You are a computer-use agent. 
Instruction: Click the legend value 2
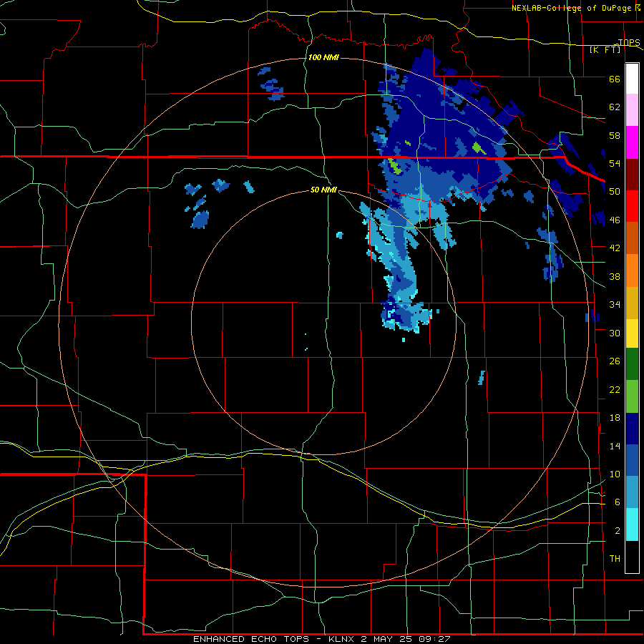pos(617,531)
